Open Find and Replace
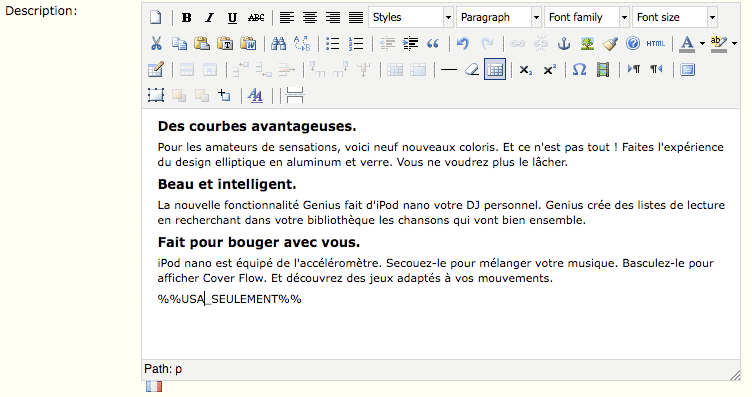The height and width of the screenshot is (397, 752). pyautogui.click(x=302, y=44)
